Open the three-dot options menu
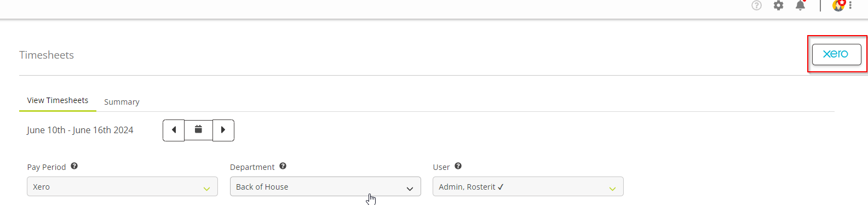This screenshot has height=205, width=868. (x=850, y=5)
